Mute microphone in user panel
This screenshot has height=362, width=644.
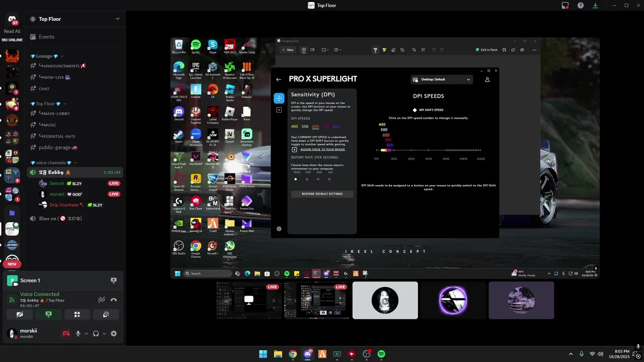[78, 333]
